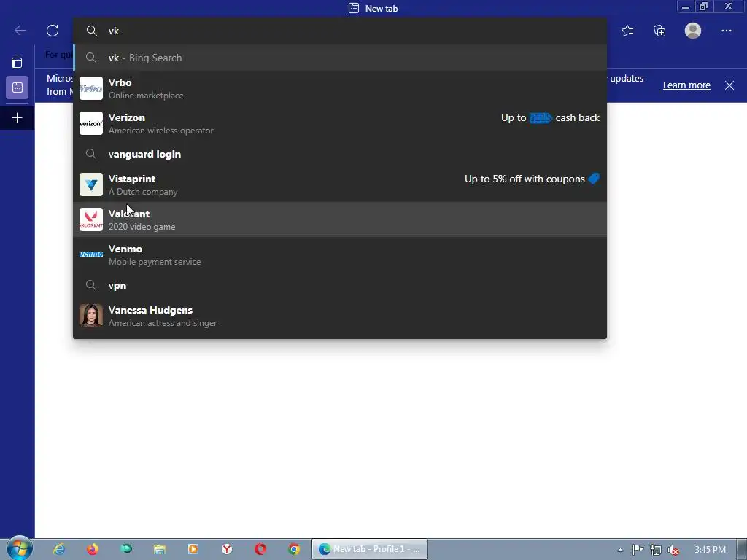The height and width of the screenshot is (560, 747).
Task: Click the Vanessa Hudgens photo thumbnail
Action: [x=91, y=316]
